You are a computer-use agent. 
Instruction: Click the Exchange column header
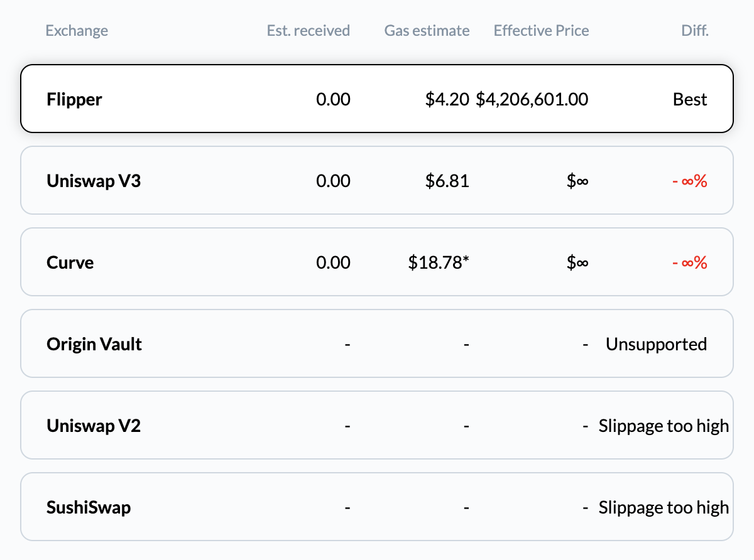click(77, 30)
